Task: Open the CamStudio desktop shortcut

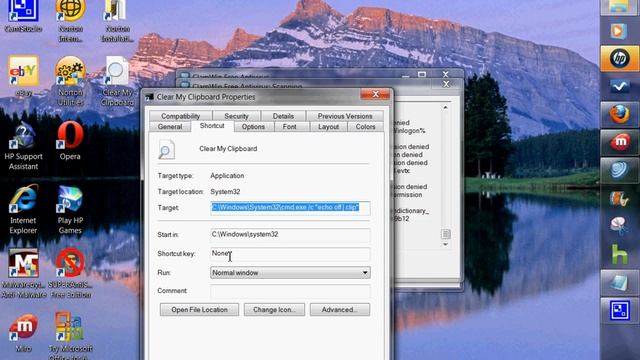Action: pyautogui.click(x=23, y=16)
